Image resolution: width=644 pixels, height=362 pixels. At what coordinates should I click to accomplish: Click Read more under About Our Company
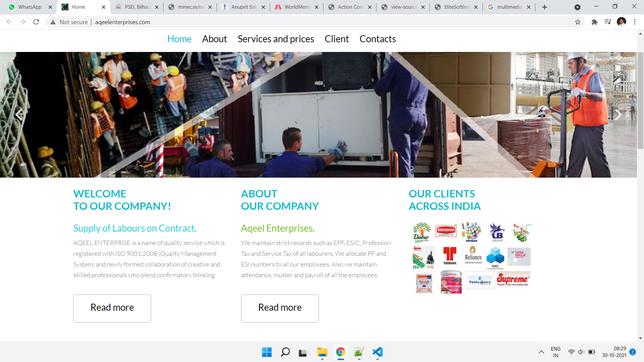(280, 308)
